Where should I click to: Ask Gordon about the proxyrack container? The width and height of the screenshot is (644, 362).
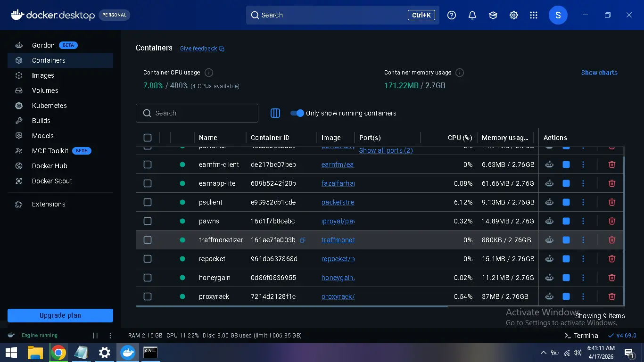[x=549, y=296]
